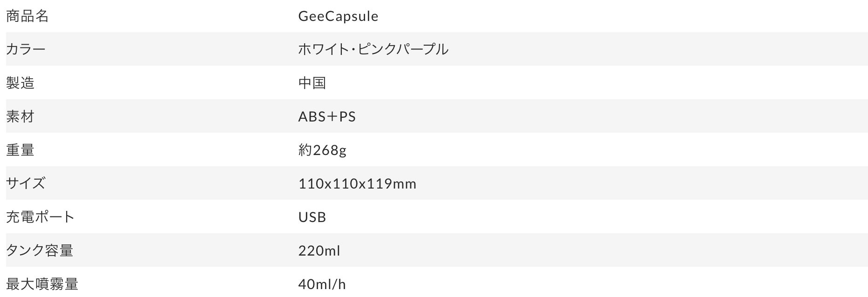Click the タンク容量 row label
This screenshot has width=868, height=297.
40,250
